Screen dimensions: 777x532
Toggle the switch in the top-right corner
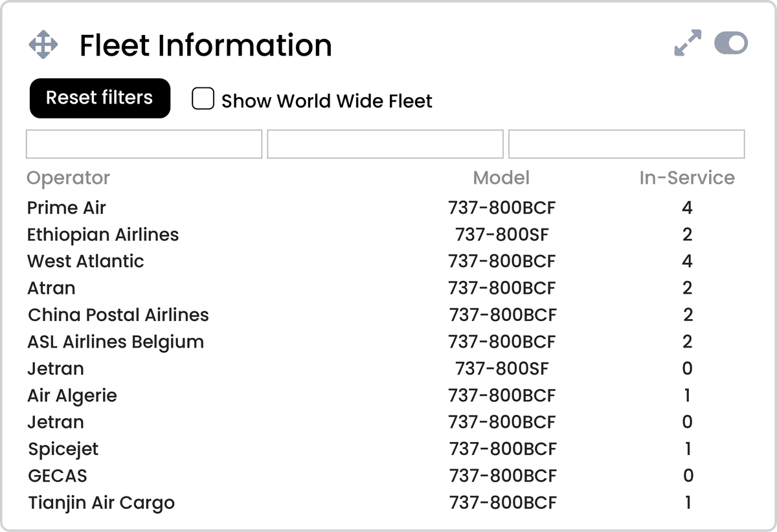click(731, 43)
